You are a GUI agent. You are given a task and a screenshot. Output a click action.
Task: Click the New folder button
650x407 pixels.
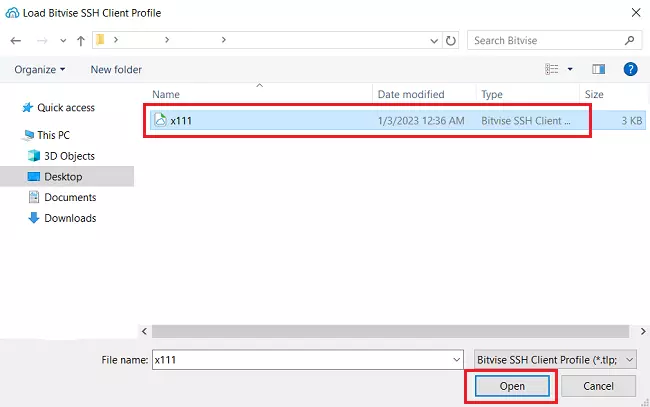pyautogui.click(x=116, y=69)
